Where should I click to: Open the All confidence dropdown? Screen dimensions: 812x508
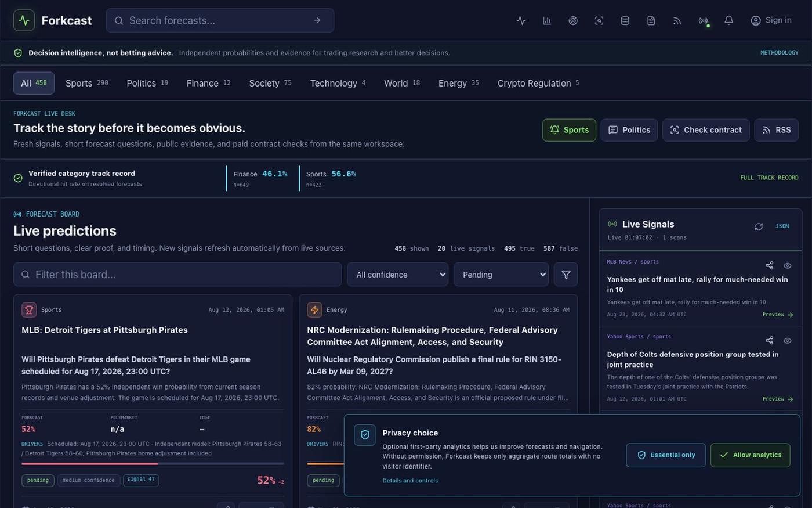[x=398, y=275]
